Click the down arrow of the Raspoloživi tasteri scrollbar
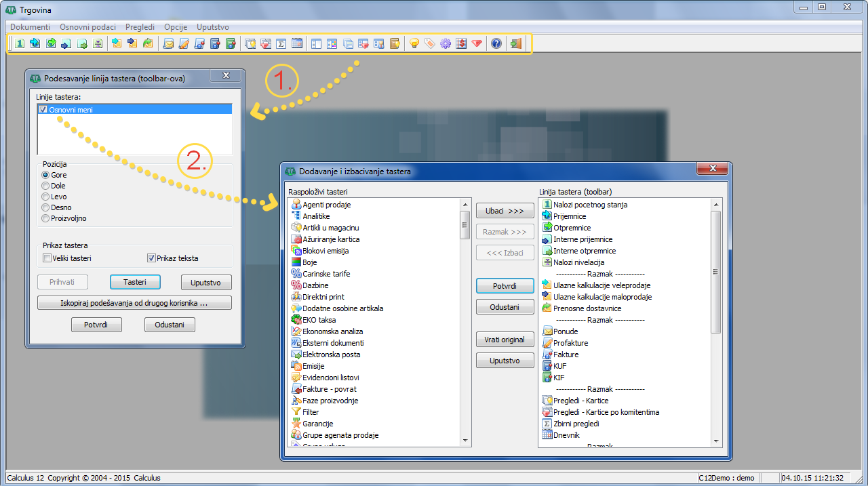 pos(465,441)
